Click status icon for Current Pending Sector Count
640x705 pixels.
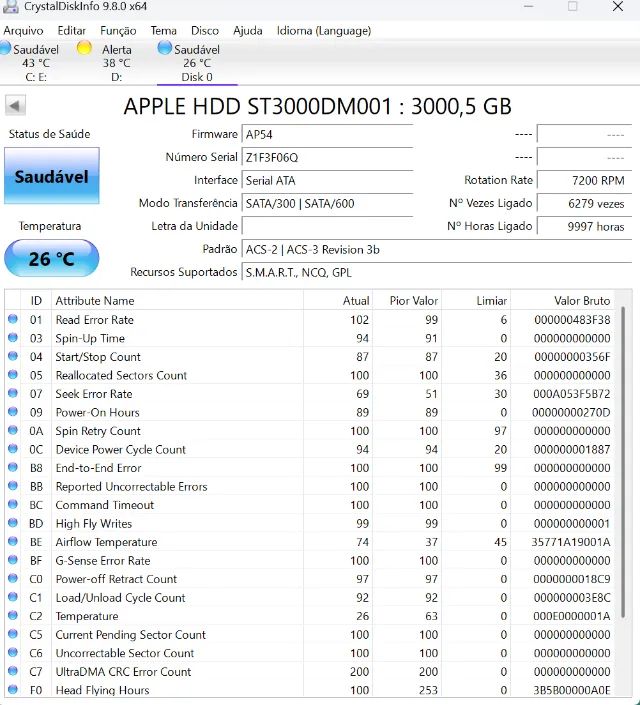click(x=13, y=634)
